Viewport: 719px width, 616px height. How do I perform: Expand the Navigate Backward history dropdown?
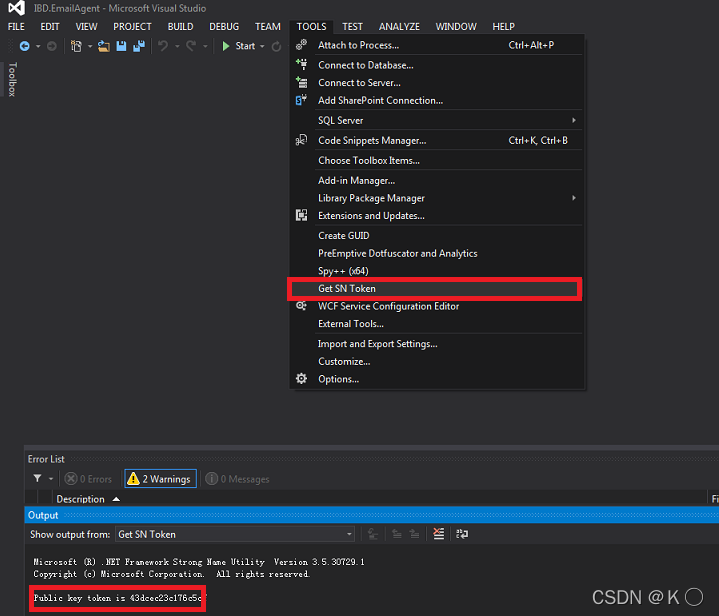[38, 46]
